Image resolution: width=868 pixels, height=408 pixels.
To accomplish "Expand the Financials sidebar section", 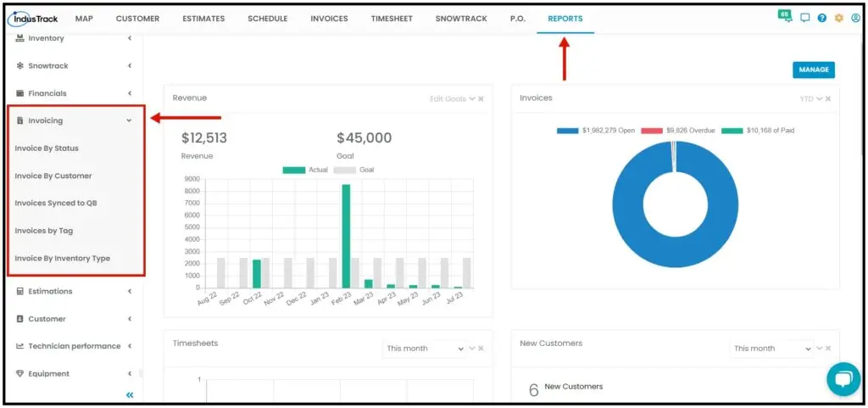I will click(x=130, y=93).
